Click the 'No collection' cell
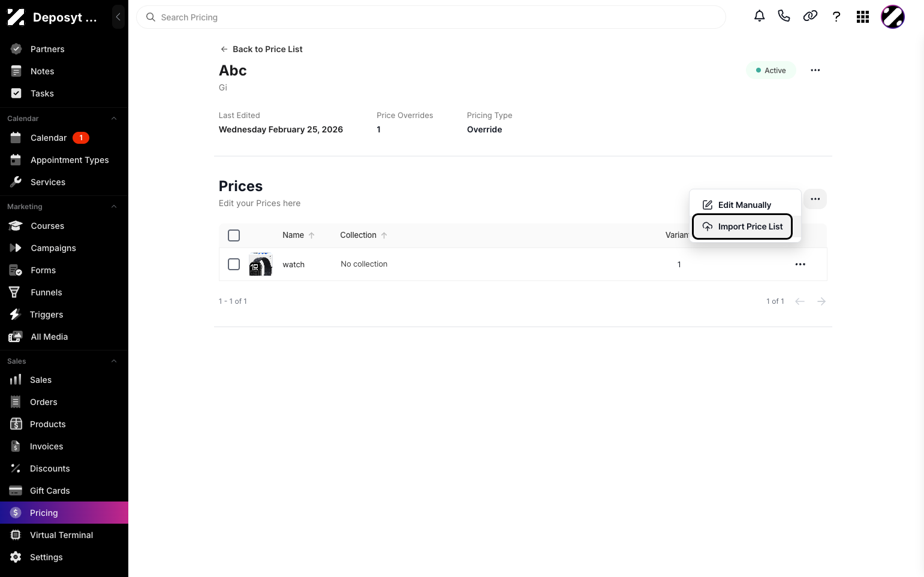Screen dimensions: 924x577 pos(364,264)
